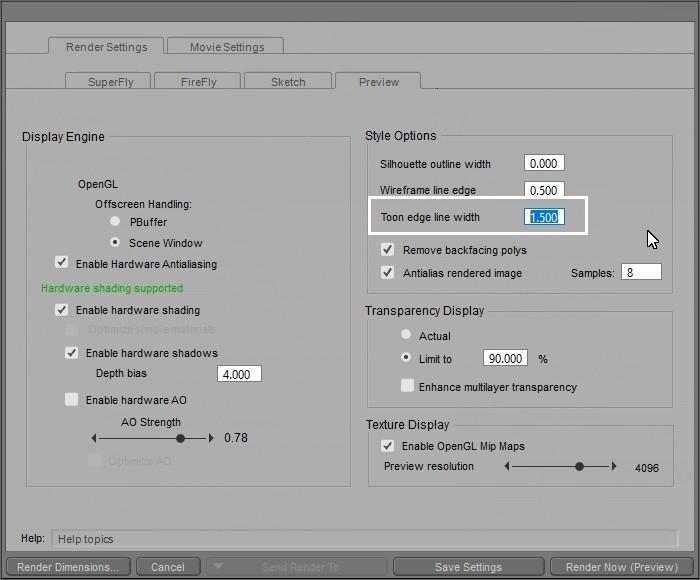Toggle Remove backfacing polys checkbox
Screen dimensions: 700x580
[x=388, y=250]
